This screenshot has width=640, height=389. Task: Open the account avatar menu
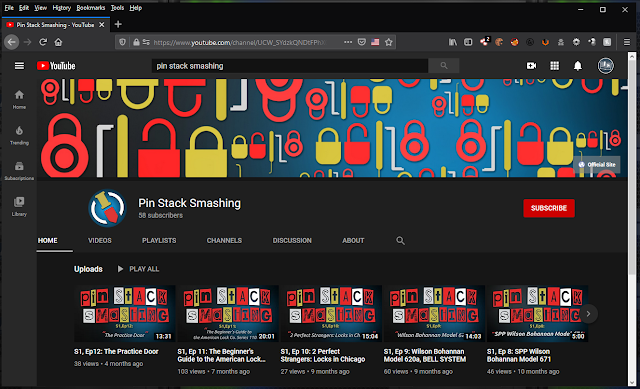click(x=606, y=66)
